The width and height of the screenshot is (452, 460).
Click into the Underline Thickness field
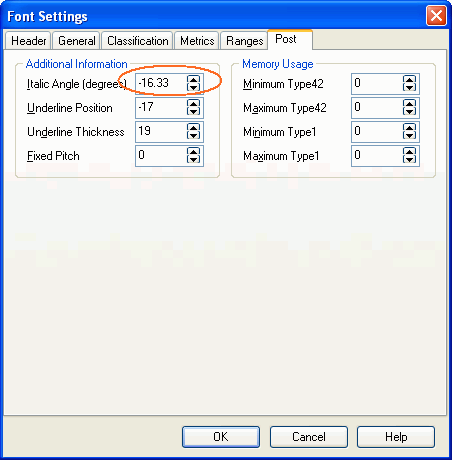[x=161, y=132]
